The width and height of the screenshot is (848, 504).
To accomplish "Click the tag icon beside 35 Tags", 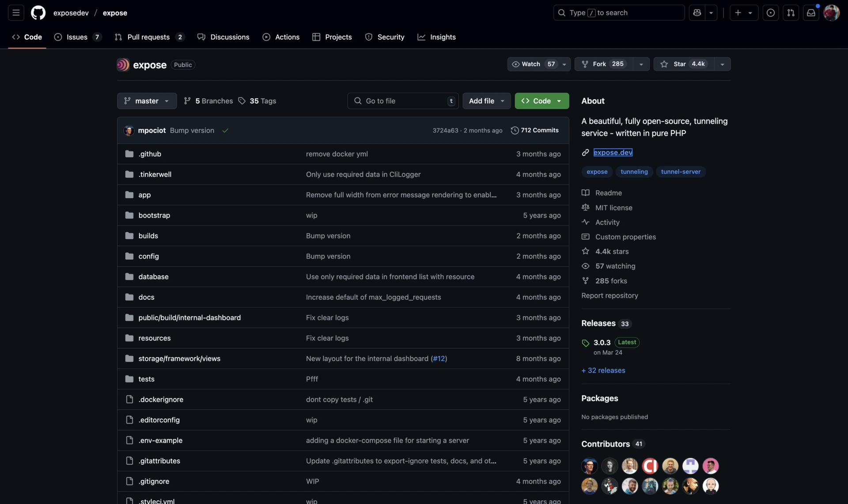I will (x=242, y=101).
